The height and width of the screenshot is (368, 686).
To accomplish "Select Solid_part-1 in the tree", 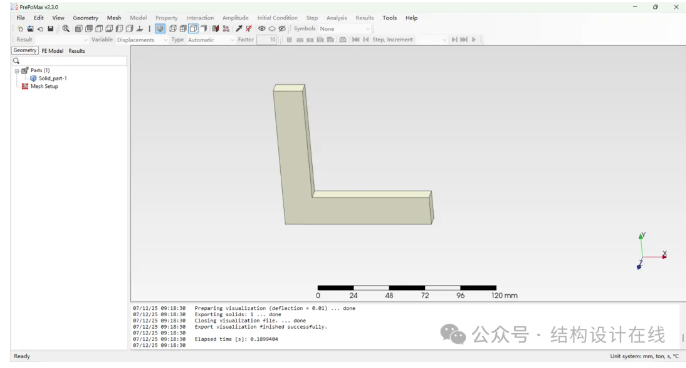I will (52, 78).
